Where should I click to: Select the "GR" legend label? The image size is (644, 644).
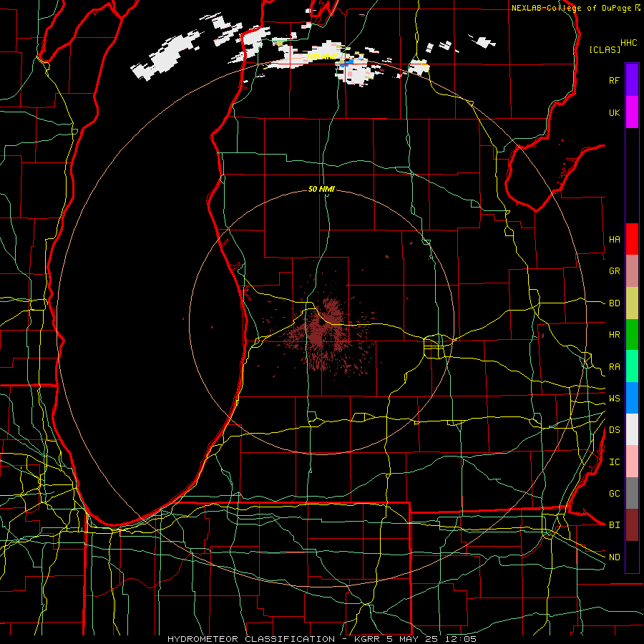click(614, 271)
